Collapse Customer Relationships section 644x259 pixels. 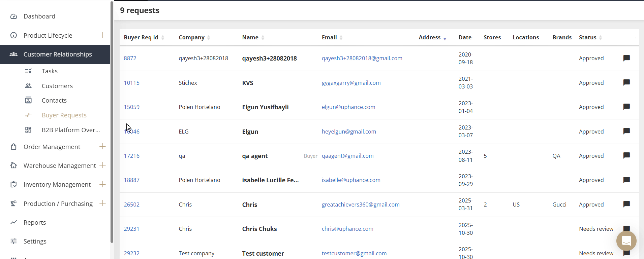click(102, 54)
